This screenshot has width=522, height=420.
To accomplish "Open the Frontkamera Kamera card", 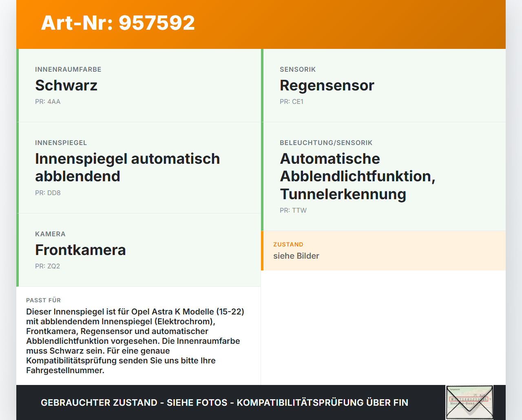I will click(139, 250).
